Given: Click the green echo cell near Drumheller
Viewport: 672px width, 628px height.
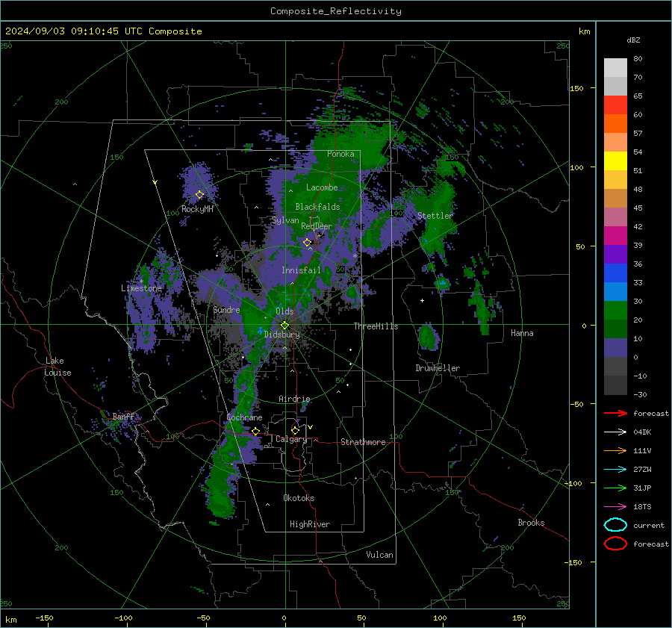Looking at the screenshot, I should pyautogui.click(x=428, y=336).
